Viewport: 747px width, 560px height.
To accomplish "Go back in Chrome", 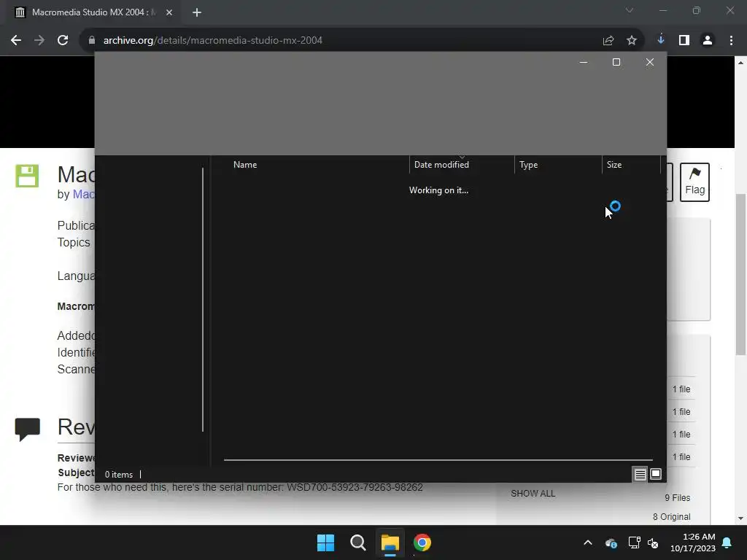I will pos(16,41).
